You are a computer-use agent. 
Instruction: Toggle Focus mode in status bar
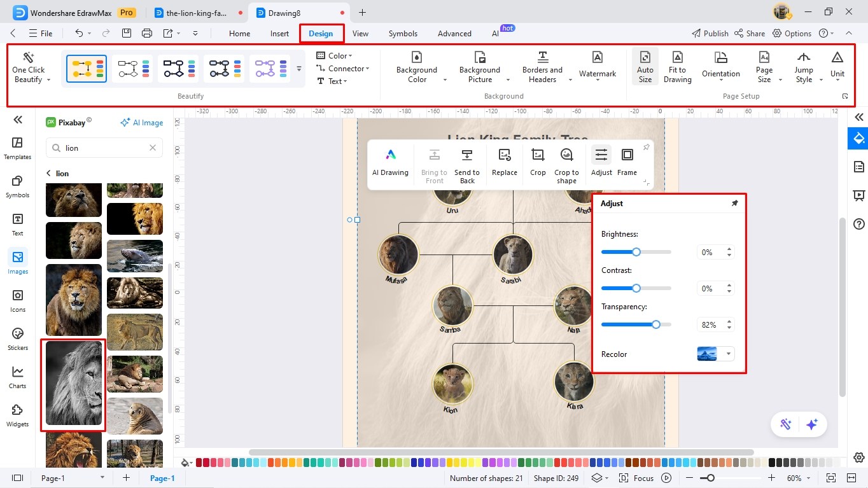pyautogui.click(x=637, y=478)
